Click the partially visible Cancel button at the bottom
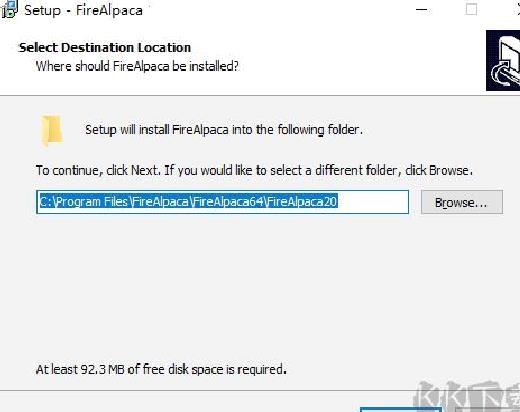Image resolution: width=520 pixels, height=412 pixels. point(488,410)
